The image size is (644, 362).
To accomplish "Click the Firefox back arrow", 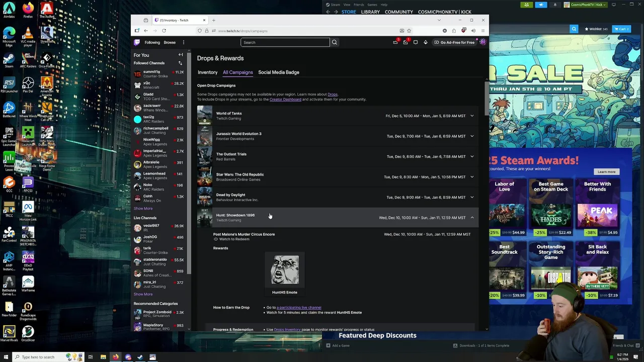I will pos(146,31).
